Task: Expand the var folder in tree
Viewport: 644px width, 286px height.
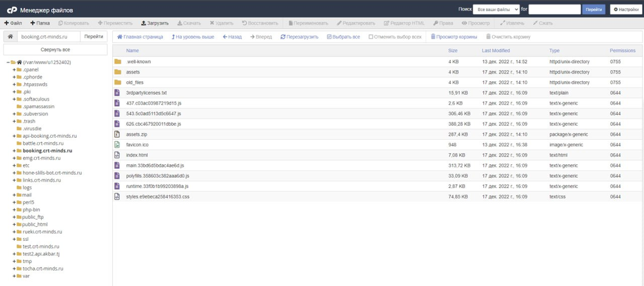Action: (14, 276)
